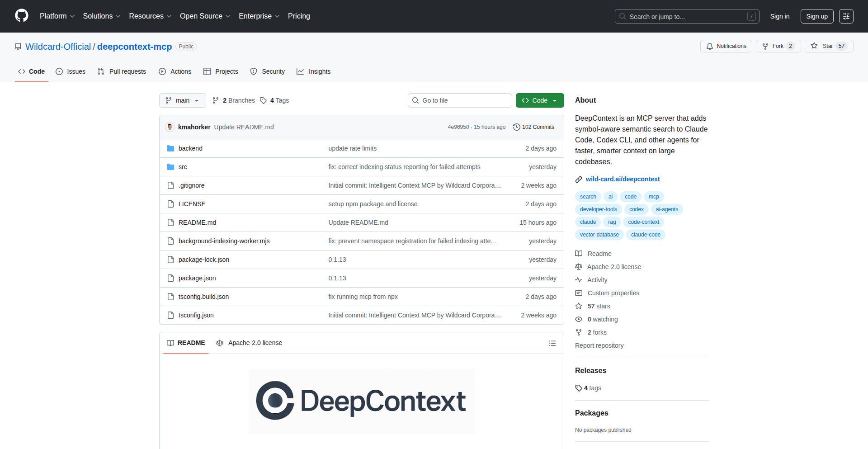Open the GitHub homepage logo
This screenshot has width=868, height=449.
coord(22,16)
